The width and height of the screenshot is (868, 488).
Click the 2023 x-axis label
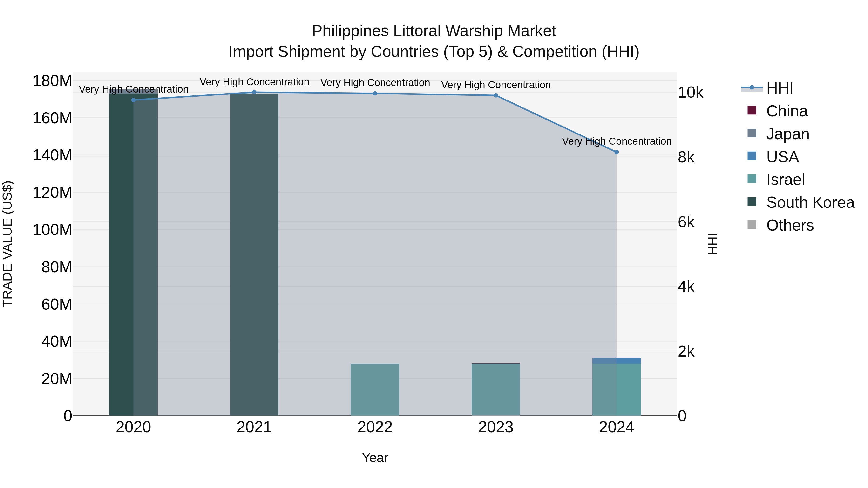tap(496, 427)
